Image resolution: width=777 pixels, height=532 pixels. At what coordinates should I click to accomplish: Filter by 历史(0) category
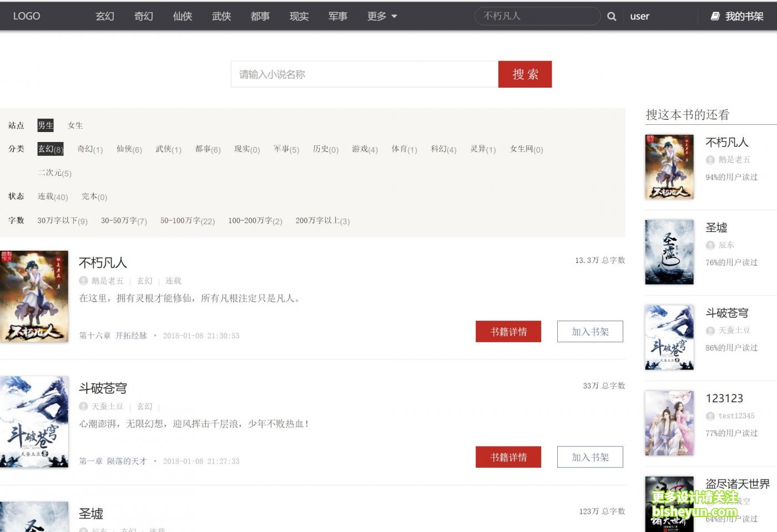click(326, 149)
